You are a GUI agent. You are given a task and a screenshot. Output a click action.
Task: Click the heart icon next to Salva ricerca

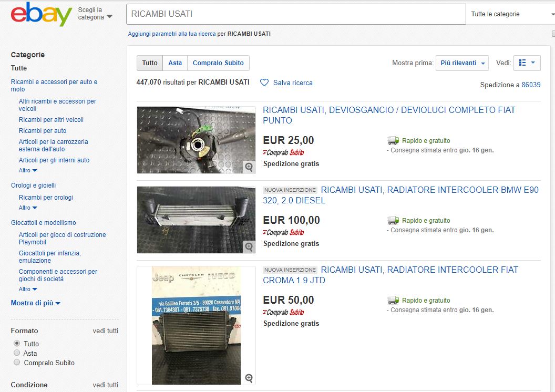[x=264, y=82]
